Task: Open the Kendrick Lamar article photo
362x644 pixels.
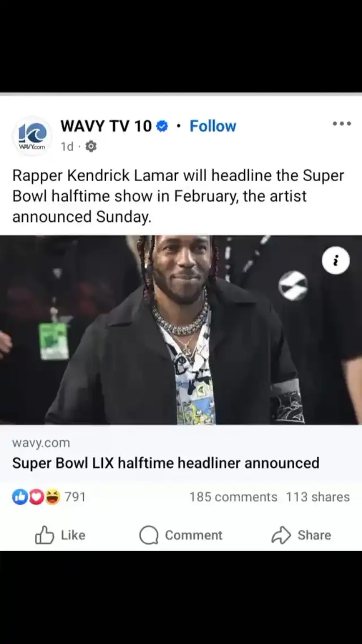Action: [x=181, y=330]
